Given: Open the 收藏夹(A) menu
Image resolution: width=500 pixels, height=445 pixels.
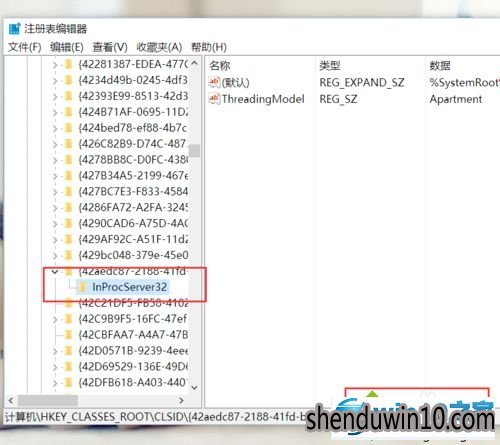Looking at the screenshot, I should (159, 47).
